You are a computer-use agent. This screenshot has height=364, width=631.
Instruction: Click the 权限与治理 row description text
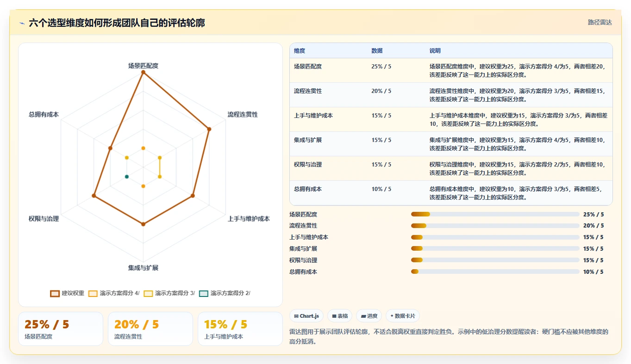coord(518,168)
